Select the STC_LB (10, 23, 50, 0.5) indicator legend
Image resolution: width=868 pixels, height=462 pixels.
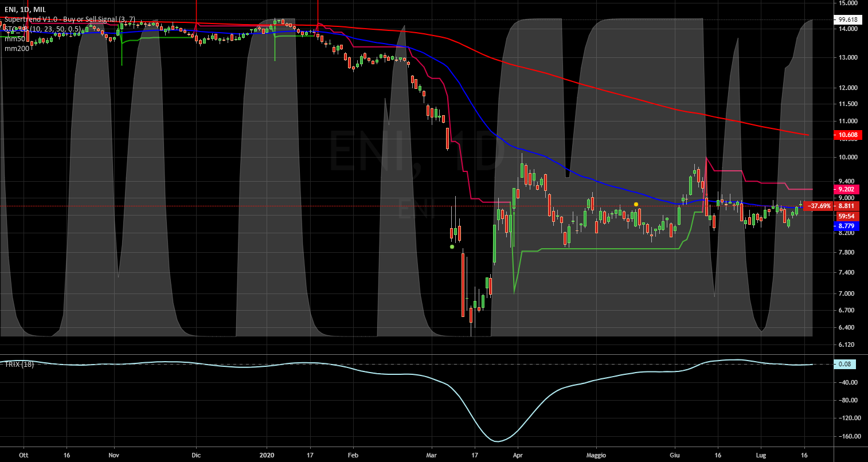(x=43, y=29)
